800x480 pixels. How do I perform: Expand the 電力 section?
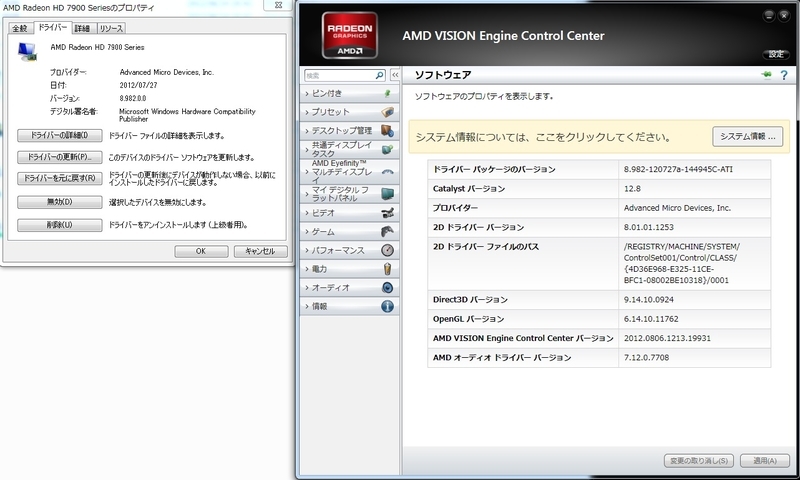coord(349,269)
